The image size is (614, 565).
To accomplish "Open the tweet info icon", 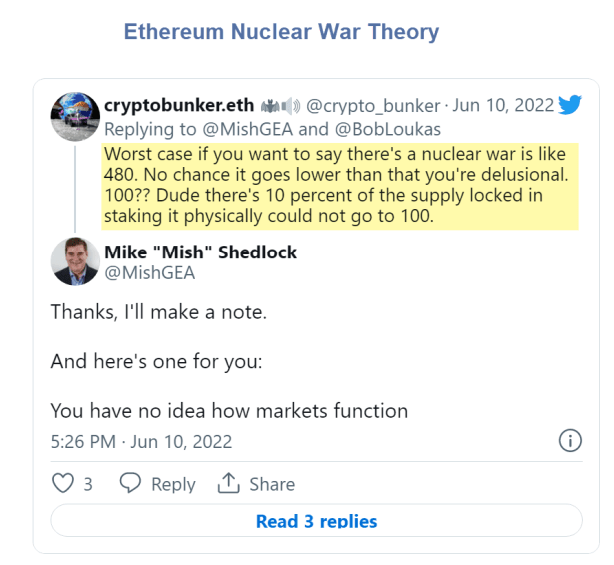I will pyautogui.click(x=569, y=441).
